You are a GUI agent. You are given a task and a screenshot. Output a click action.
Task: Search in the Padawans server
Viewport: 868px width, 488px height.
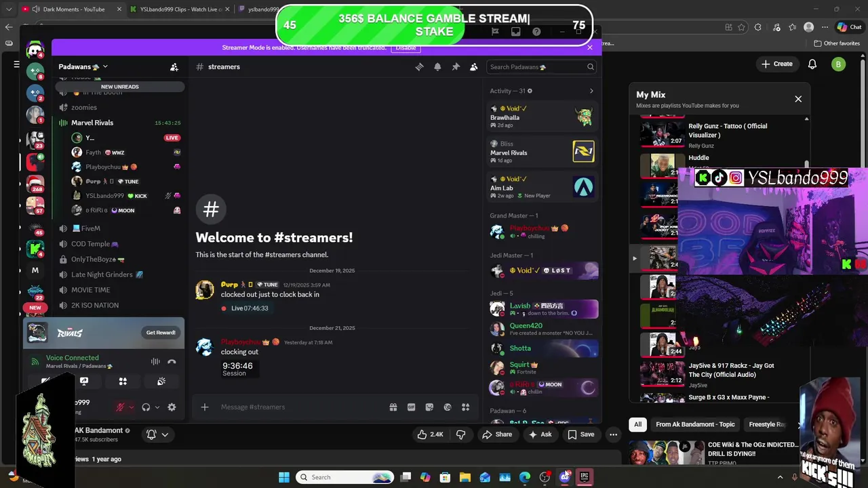[542, 66]
